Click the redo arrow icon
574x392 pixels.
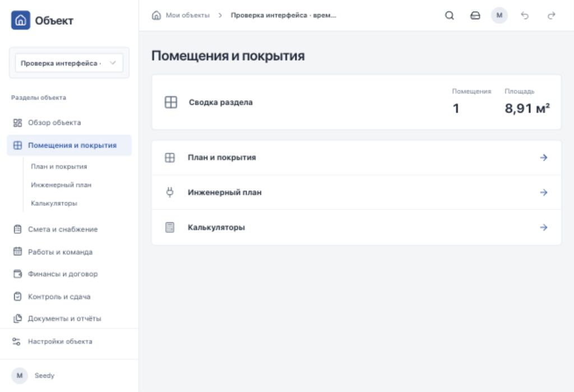pyautogui.click(x=551, y=15)
